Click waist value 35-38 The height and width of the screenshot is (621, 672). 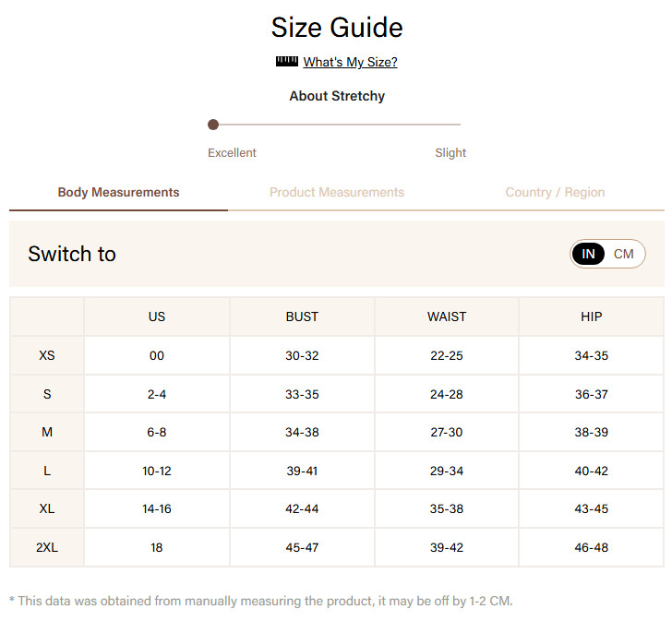point(447,508)
